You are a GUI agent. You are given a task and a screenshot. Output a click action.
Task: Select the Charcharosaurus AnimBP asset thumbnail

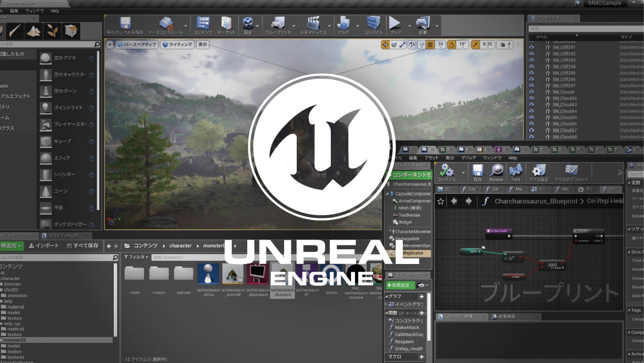[233, 274]
